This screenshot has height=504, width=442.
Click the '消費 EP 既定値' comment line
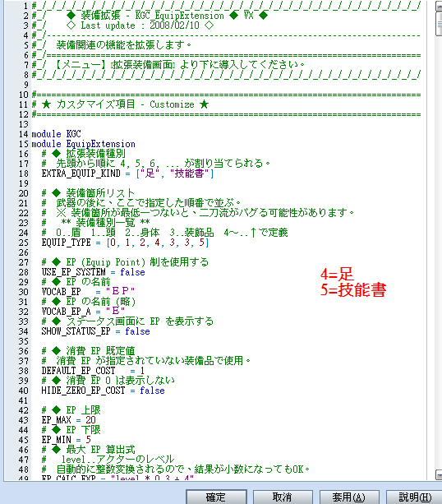pos(89,351)
